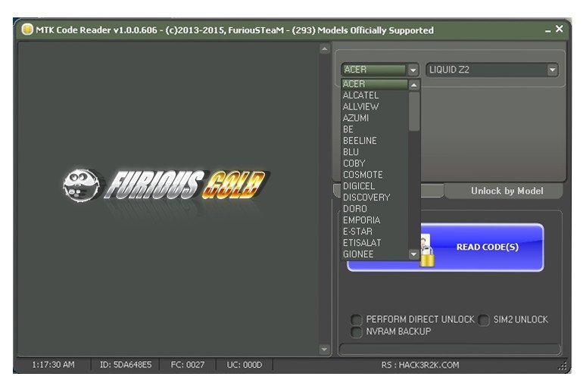Choose ALLVIEW in the brand list
583x392 pixels.
(375, 107)
